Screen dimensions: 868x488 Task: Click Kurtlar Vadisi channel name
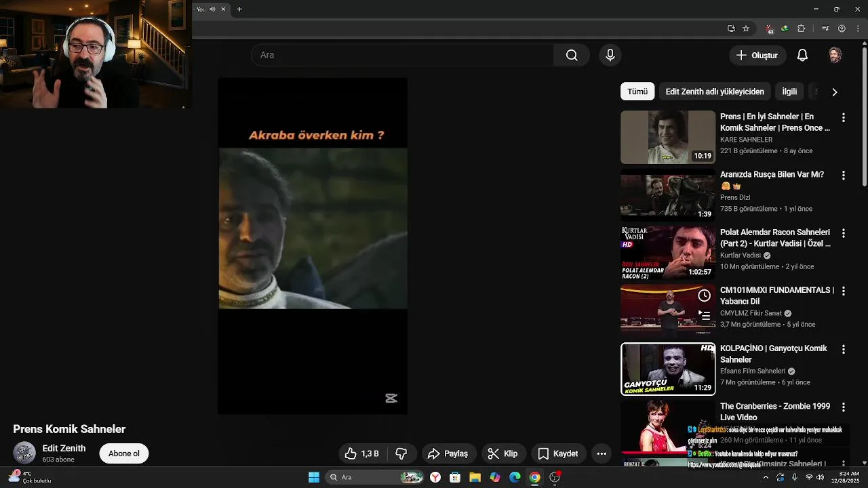click(x=740, y=256)
